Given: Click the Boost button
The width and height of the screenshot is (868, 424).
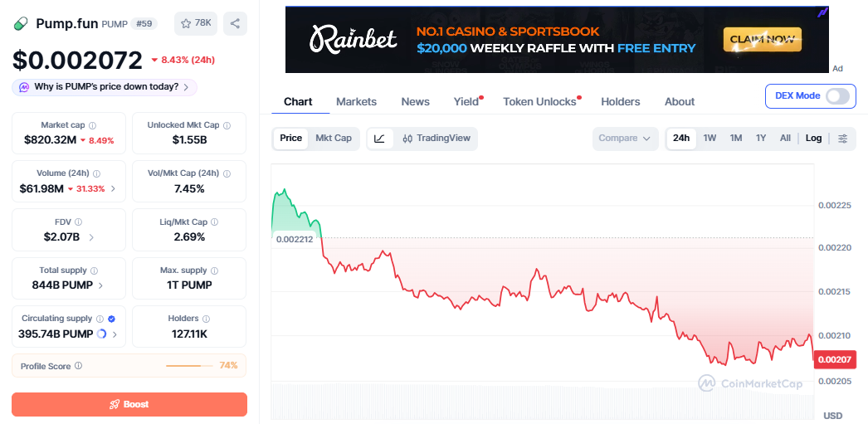Looking at the screenshot, I should 129,404.
